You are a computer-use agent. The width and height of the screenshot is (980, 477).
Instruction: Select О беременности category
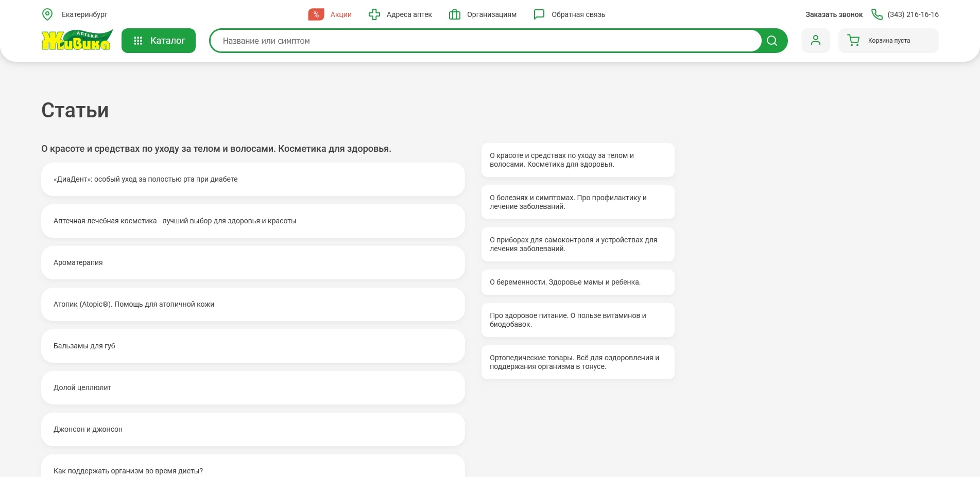577,282
